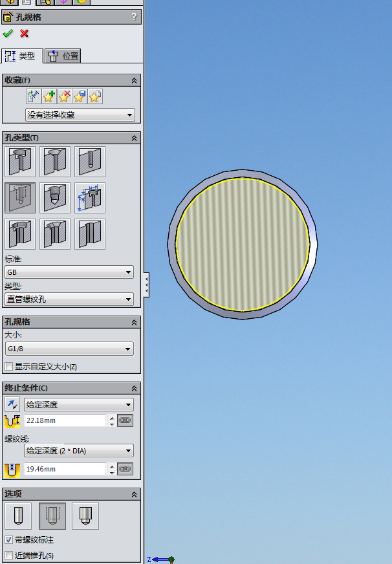
Task: Enable the 显示自定义大小 checkbox
Action: (x=9, y=367)
